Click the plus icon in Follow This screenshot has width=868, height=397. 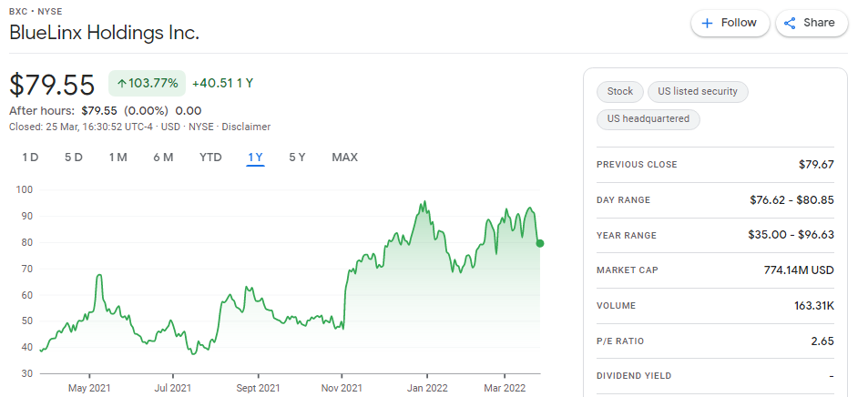707,24
